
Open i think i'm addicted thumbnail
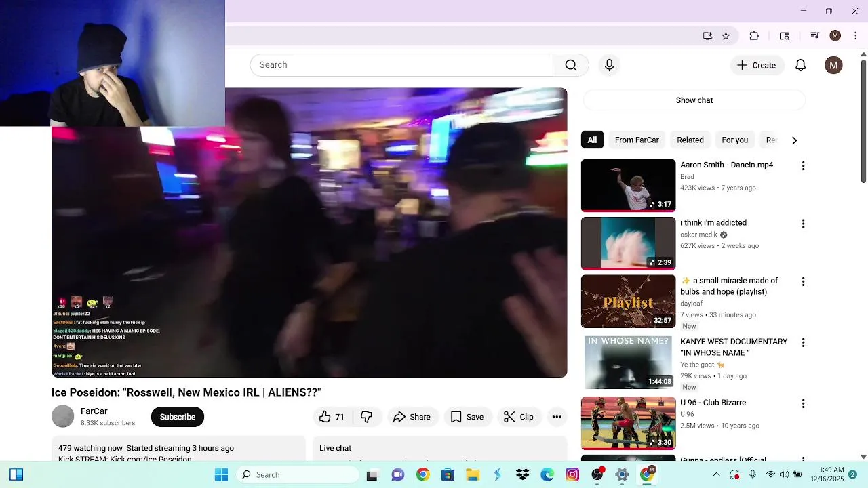click(x=629, y=243)
